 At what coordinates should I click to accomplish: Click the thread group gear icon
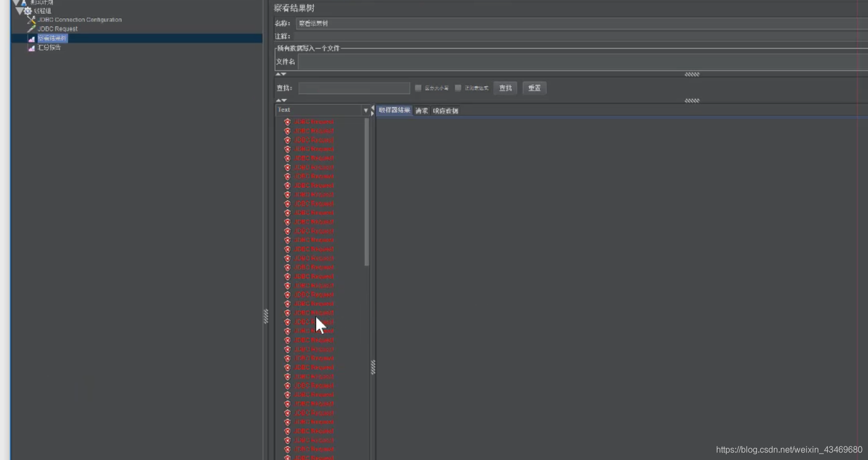pos(28,11)
